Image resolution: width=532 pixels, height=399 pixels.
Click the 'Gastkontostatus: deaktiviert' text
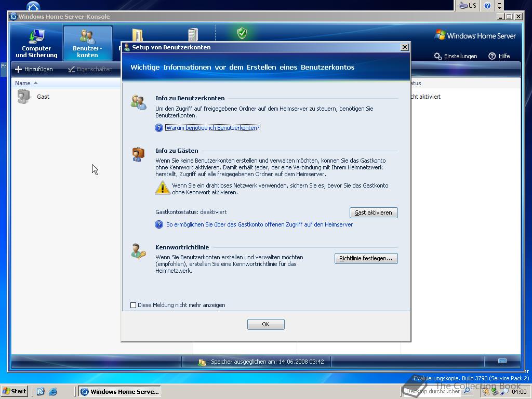(x=191, y=212)
